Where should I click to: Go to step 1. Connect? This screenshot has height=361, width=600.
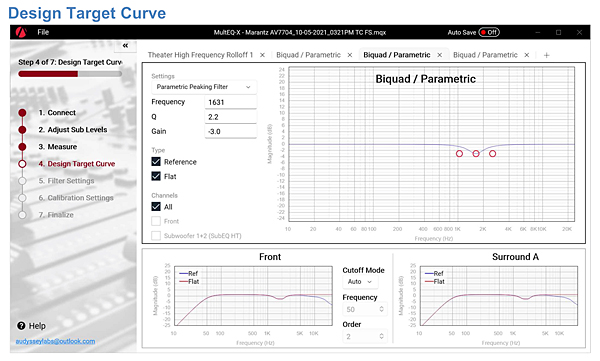click(x=57, y=113)
